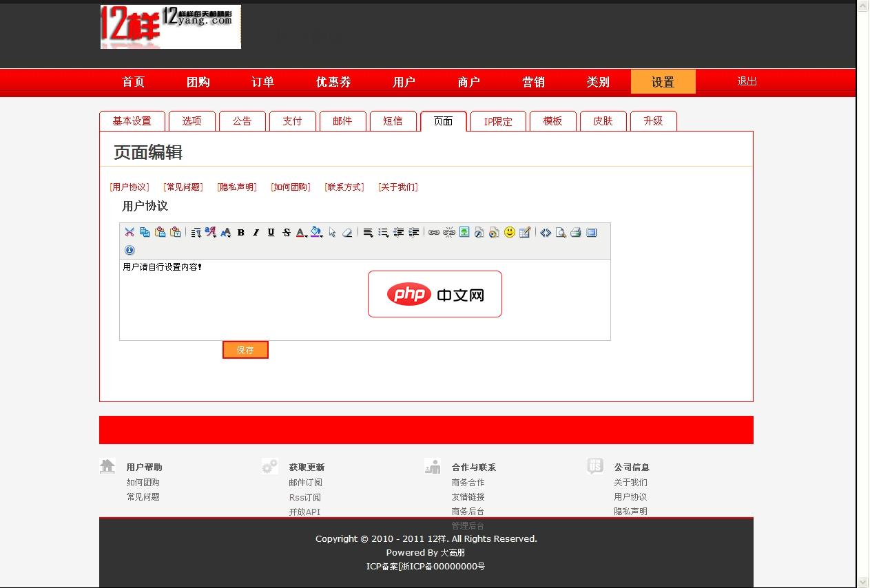This screenshot has width=870, height=588.
Task: Insert hyperlink with chain link icon
Action: pyautogui.click(x=434, y=233)
